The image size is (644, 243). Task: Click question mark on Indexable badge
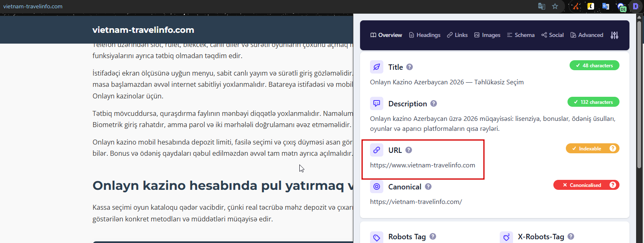(612, 148)
